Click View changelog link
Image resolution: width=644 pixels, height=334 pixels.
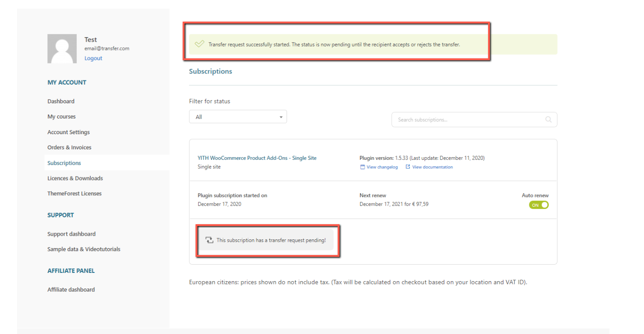click(382, 167)
